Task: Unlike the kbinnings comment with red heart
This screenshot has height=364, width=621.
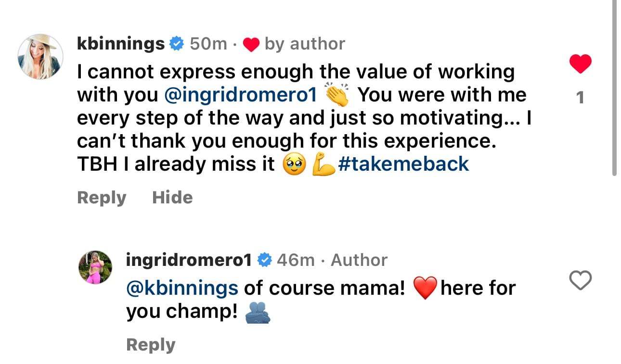Action: click(580, 64)
